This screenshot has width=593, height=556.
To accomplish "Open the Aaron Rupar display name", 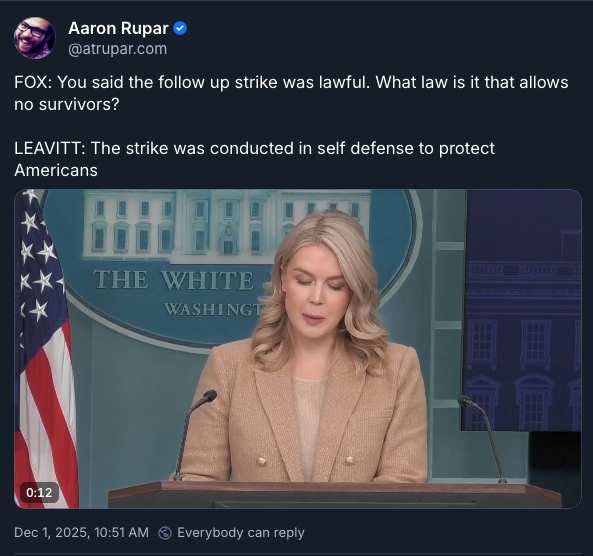I will click(118, 28).
